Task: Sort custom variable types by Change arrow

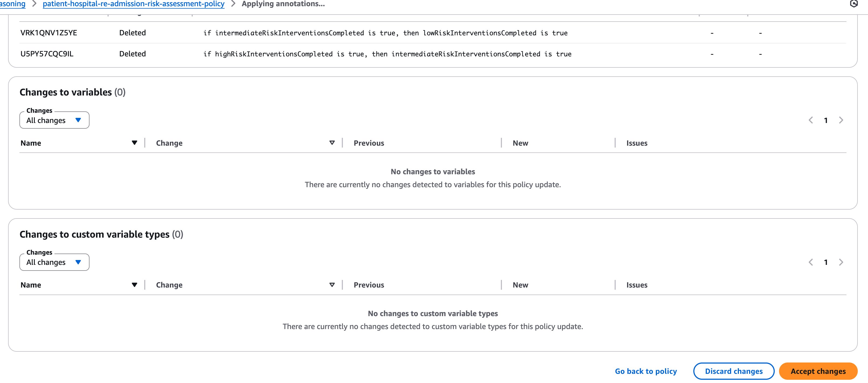Action: (332, 285)
